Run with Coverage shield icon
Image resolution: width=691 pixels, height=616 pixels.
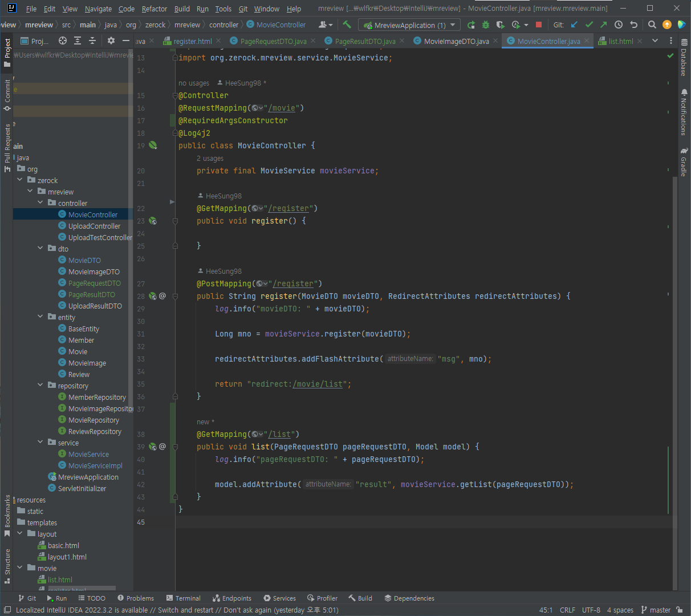(x=501, y=25)
